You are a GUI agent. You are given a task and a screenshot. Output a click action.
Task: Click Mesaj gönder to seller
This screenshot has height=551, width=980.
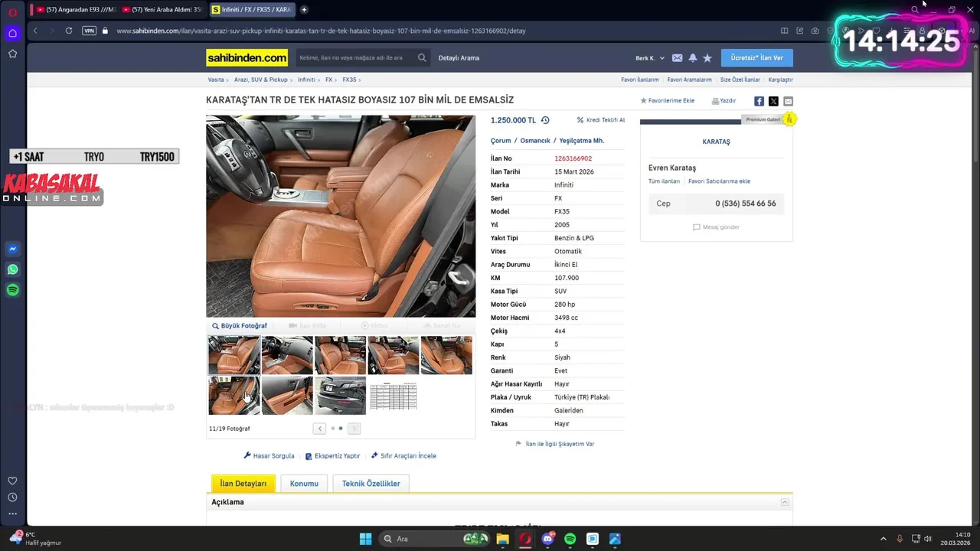[716, 227]
